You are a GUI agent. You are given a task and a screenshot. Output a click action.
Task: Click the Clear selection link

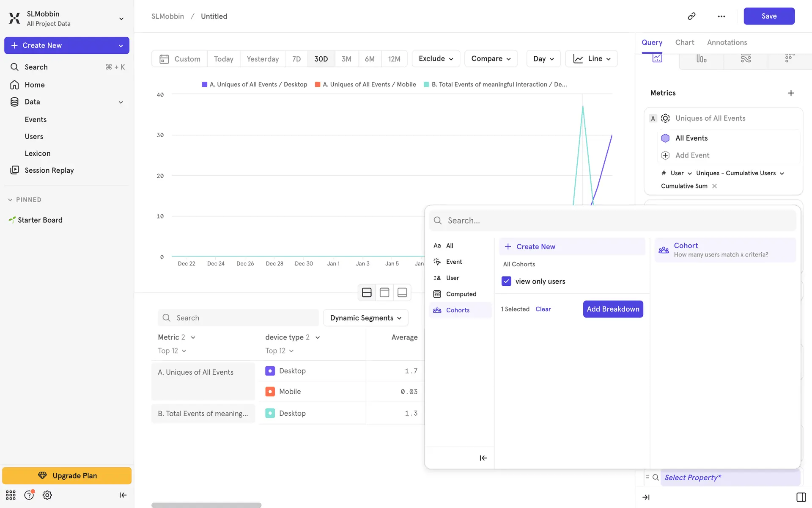tap(543, 309)
